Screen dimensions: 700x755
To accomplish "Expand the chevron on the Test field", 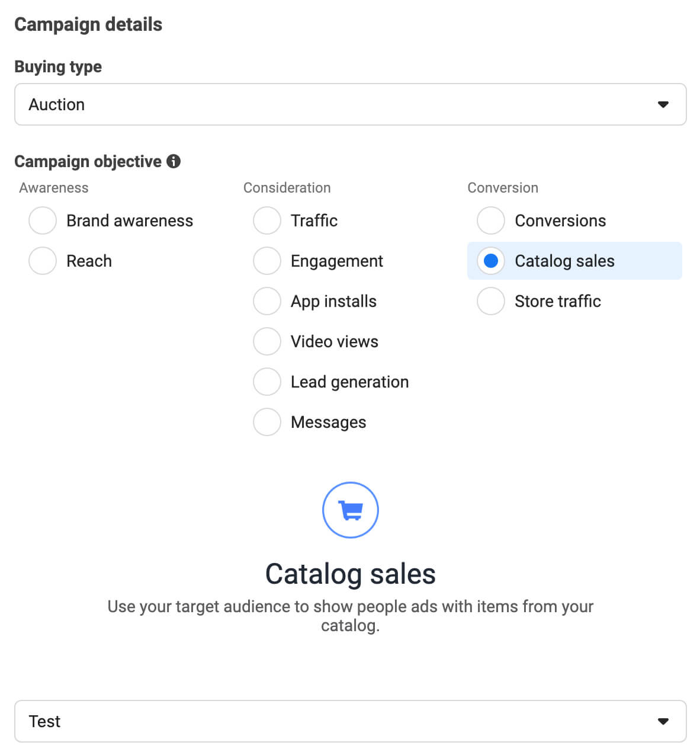I will pyautogui.click(x=663, y=721).
